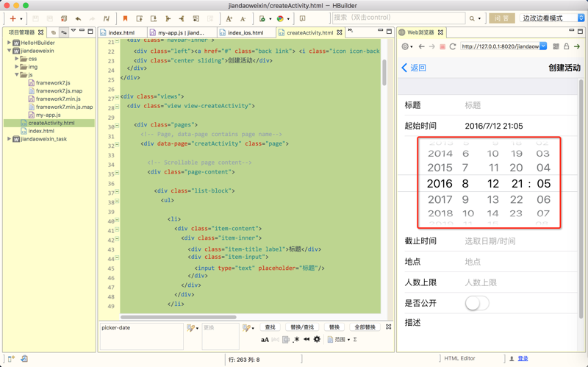
Task: Select year 2017 in the date picker
Action: [x=440, y=199]
